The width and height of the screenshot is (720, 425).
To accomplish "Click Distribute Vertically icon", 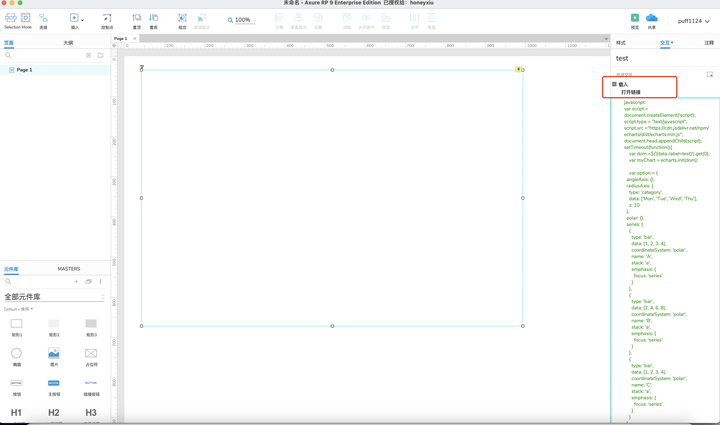I will pos(432,18).
